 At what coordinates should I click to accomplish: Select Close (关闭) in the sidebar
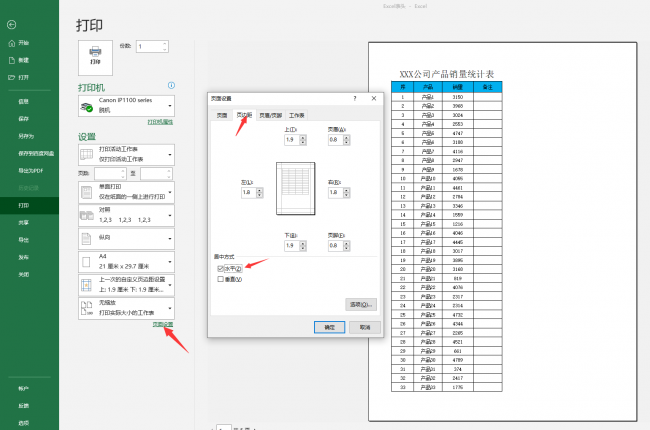click(24, 275)
